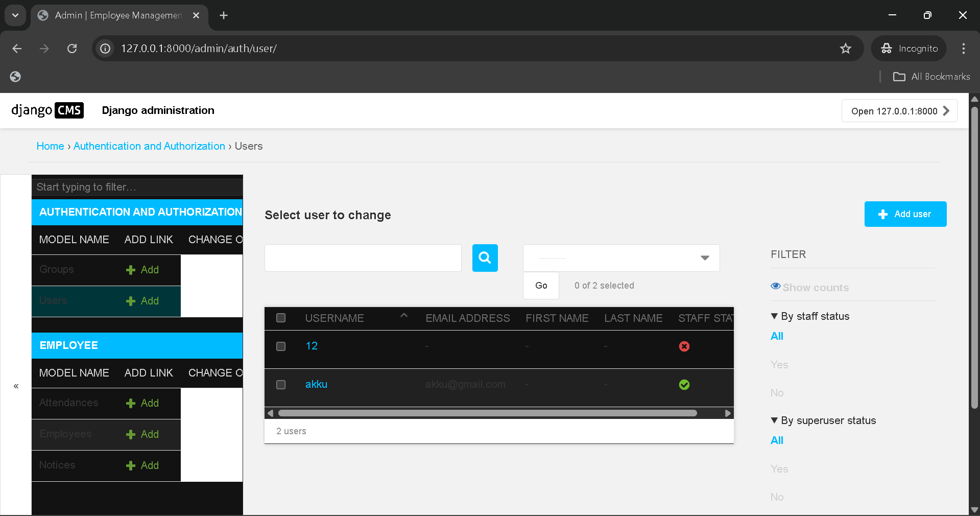980x516 pixels.
Task: Click the site information icon beside URL
Action: (105, 49)
